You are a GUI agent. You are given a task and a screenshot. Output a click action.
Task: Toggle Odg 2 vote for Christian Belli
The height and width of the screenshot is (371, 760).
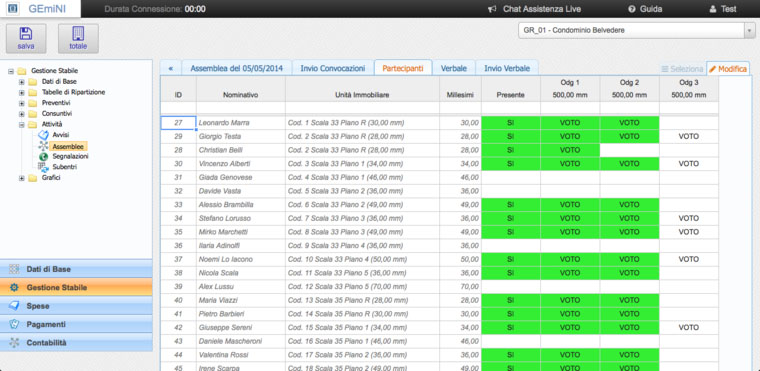(629, 150)
